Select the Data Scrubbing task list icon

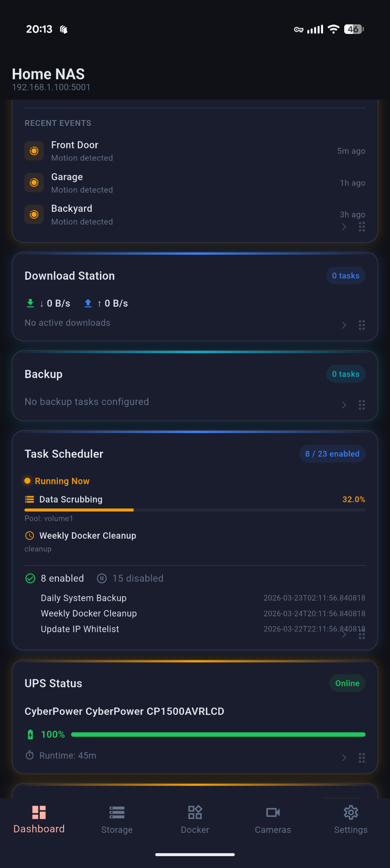point(29,499)
